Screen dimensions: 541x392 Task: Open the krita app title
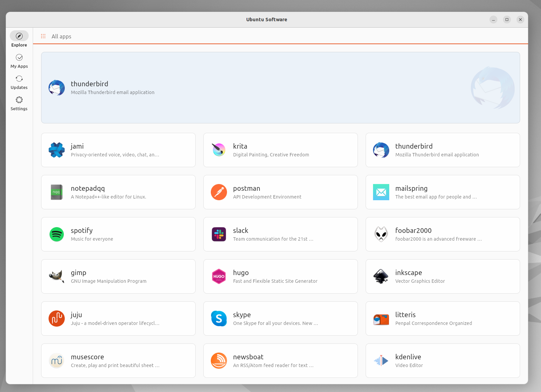coord(240,146)
